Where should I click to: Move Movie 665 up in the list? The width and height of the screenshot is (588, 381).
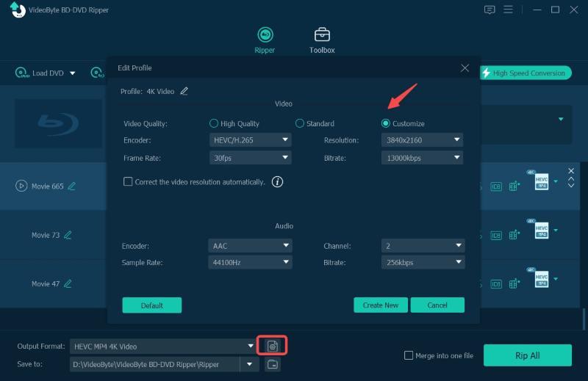pyautogui.click(x=571, y=178)
